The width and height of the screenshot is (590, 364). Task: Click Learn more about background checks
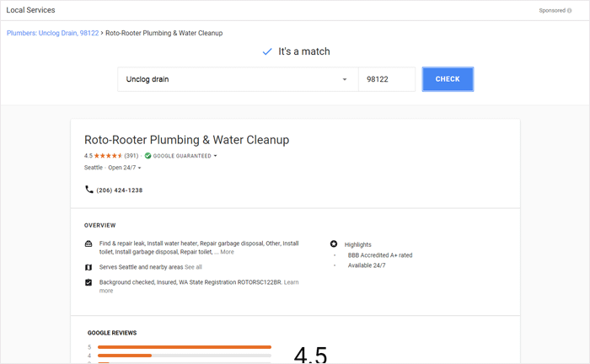(291, 282)
